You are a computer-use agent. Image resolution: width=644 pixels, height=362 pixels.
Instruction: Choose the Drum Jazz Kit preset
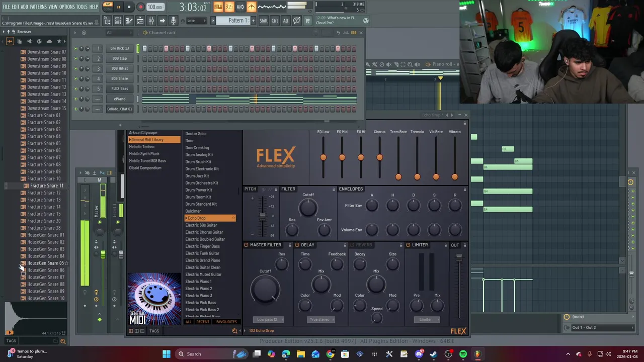coord(197,176)
